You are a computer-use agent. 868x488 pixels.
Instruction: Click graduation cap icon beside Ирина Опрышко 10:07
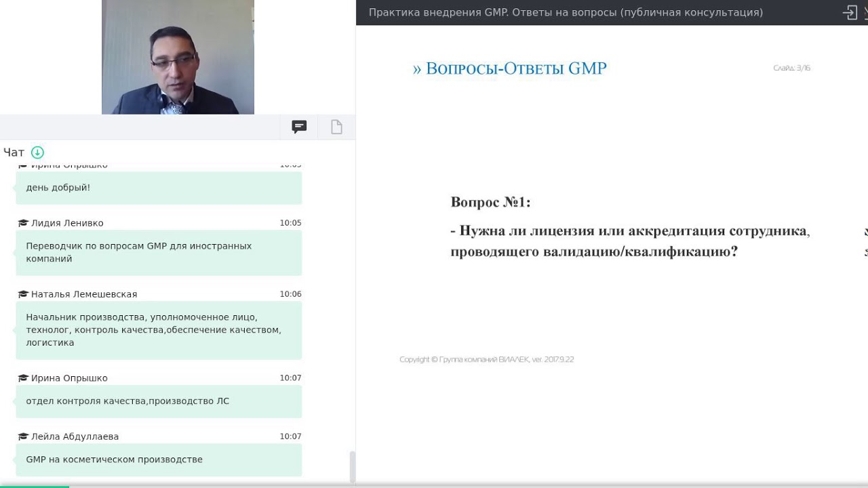[x=23, y=378]
